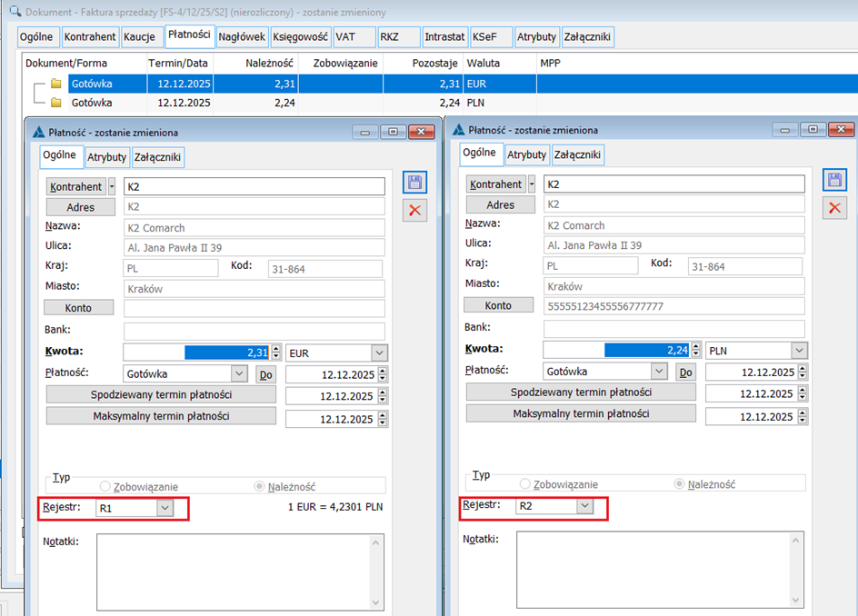Open the Intrastat tab

click(444, 36)
